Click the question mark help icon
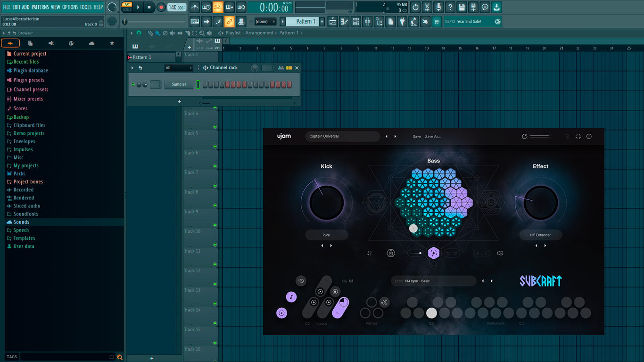 pyautogui.click(x=450, y=8)
